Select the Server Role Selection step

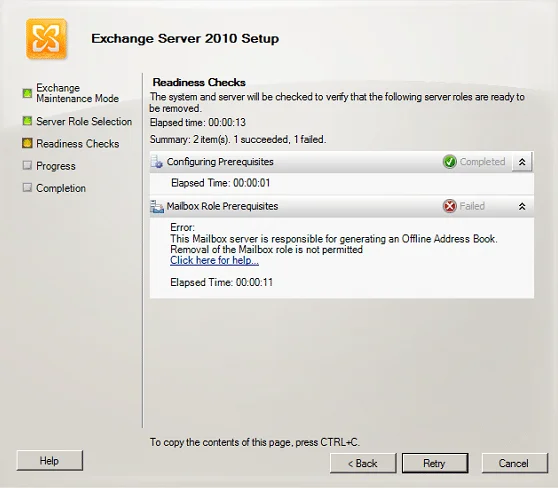pos(84,121)
